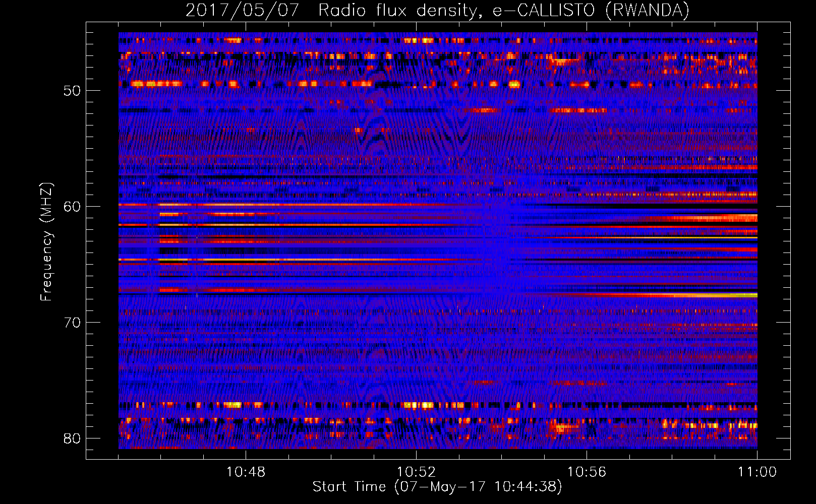Click the "70" frequency tick label

pyautogui.click(x=72, y=323)
